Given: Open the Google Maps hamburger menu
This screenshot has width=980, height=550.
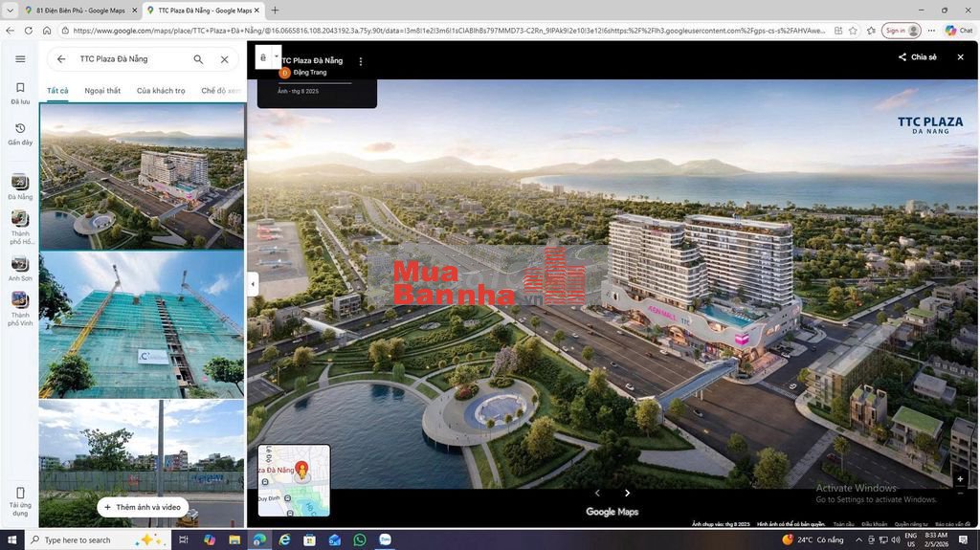Looking at the screenshot, I should pos(20,59).
